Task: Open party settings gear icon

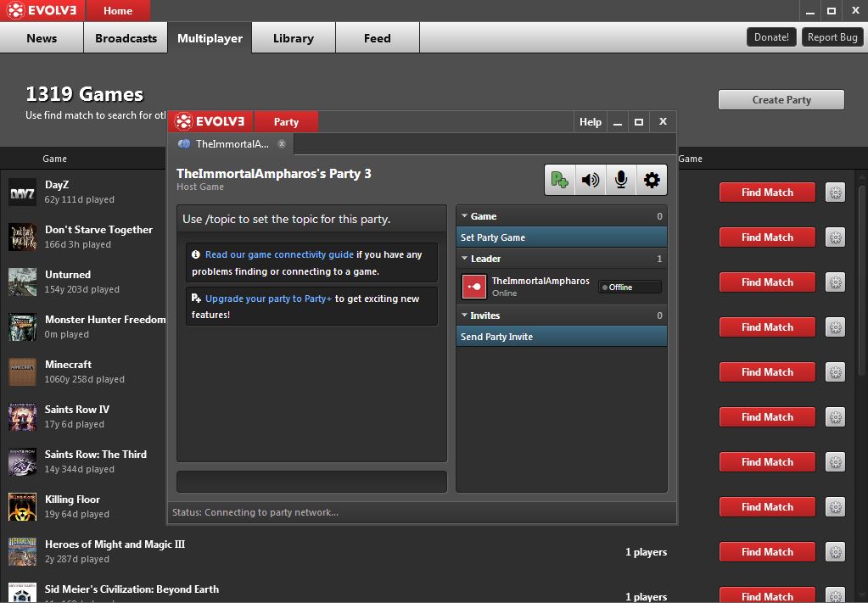Action: point(652,180)
